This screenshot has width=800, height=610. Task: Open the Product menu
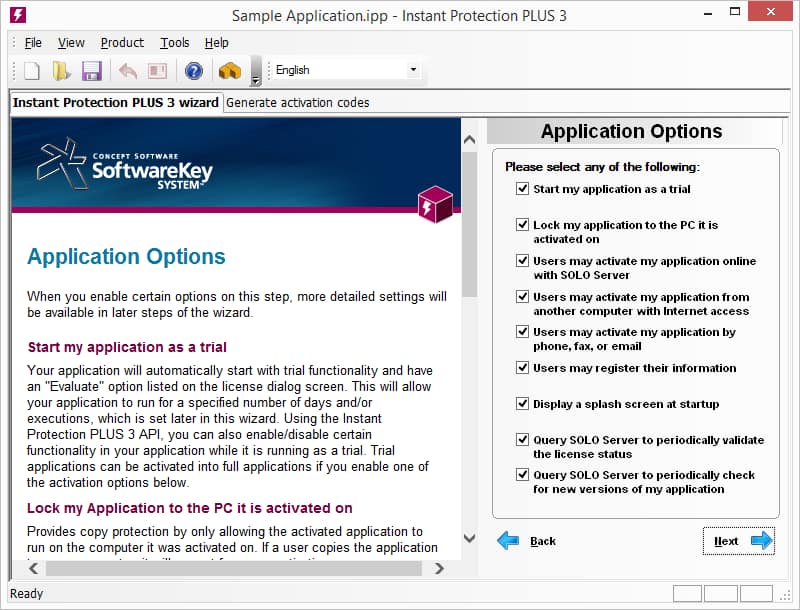pyautogui.click(x=122, y=43)
